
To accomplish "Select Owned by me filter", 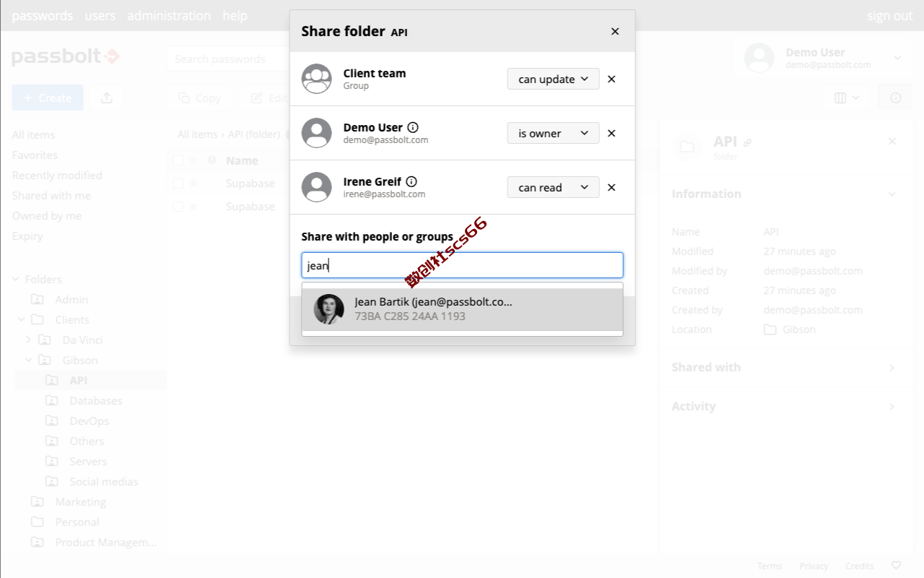I will (x=46, y=215).
